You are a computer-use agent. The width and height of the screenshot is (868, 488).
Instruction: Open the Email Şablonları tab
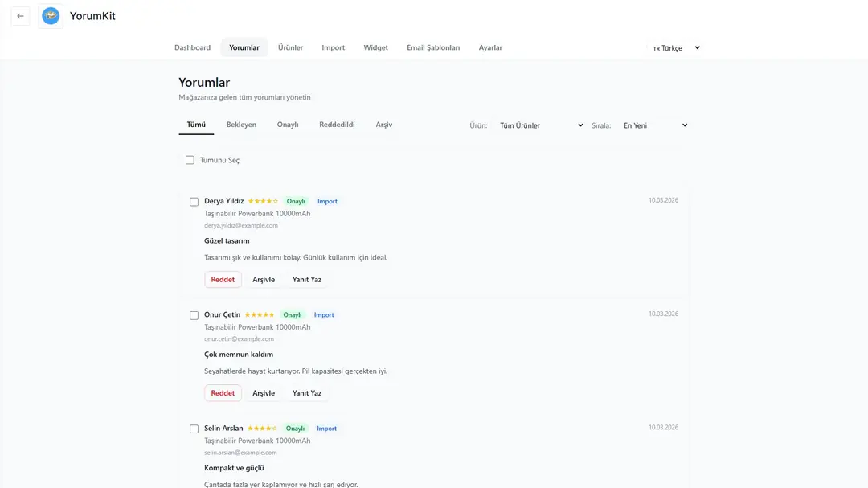[433, 47]
